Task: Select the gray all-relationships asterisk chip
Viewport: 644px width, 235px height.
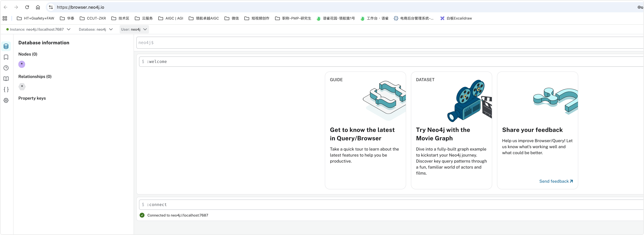Action: click(22, 86)
